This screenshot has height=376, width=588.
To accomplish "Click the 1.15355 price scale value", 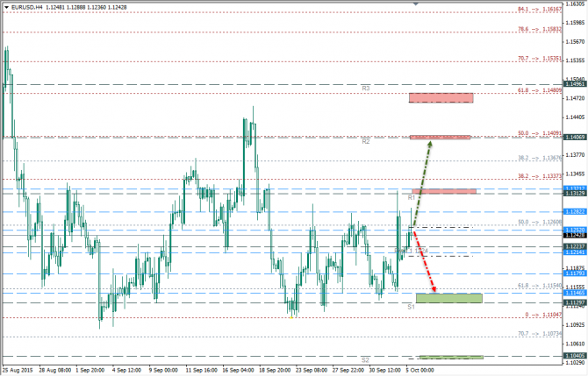I will point(575,60).
